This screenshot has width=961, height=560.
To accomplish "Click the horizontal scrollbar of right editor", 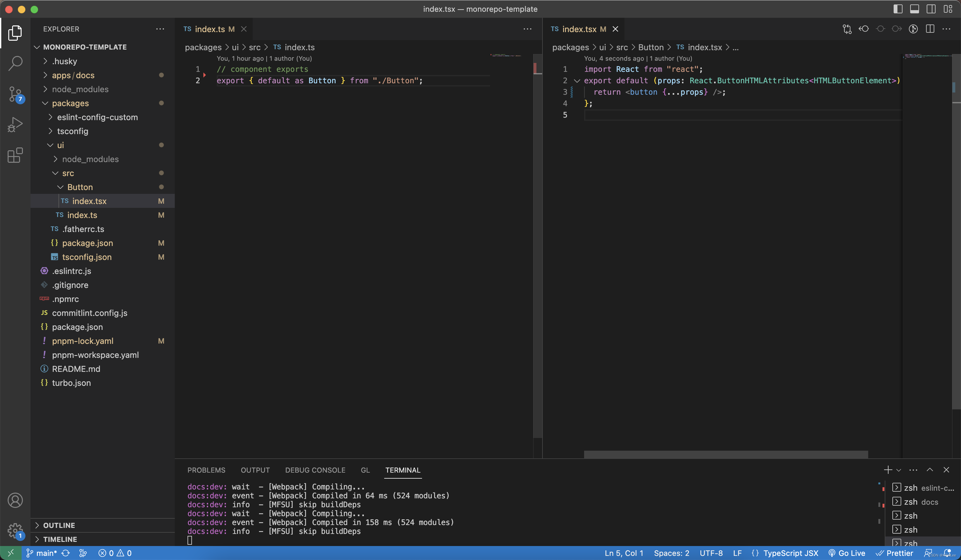I will 726,454.
